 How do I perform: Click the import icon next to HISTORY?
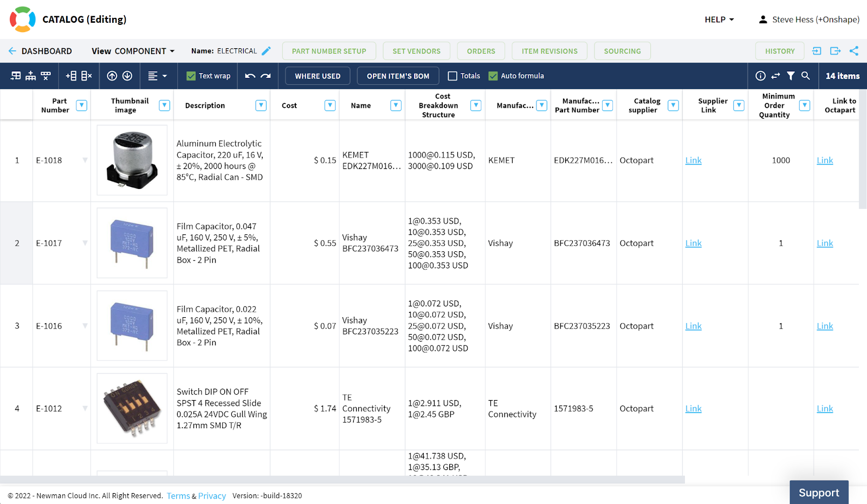tap(817, 51)
